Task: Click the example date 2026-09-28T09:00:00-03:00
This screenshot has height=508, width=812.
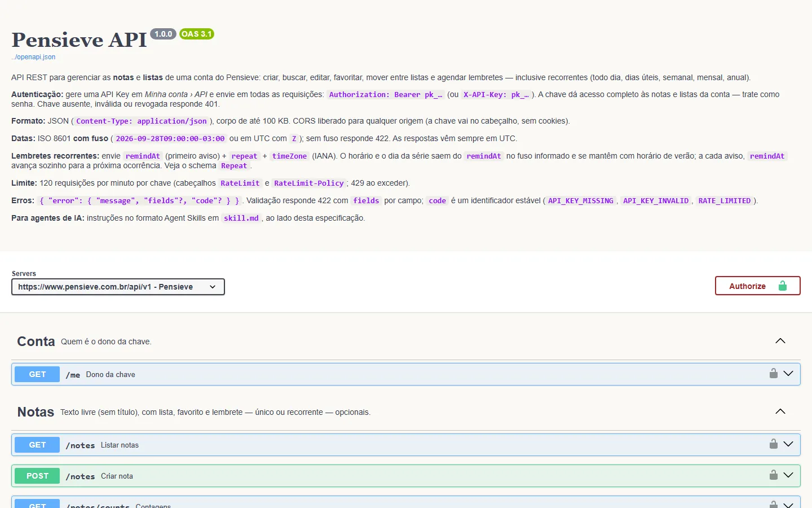Action: click(170, 138)
